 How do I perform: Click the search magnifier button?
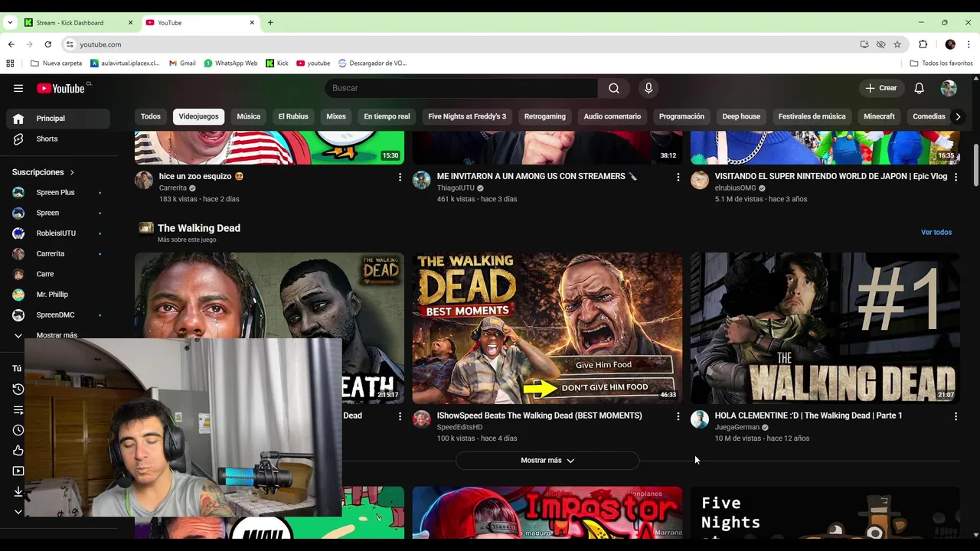614,88
